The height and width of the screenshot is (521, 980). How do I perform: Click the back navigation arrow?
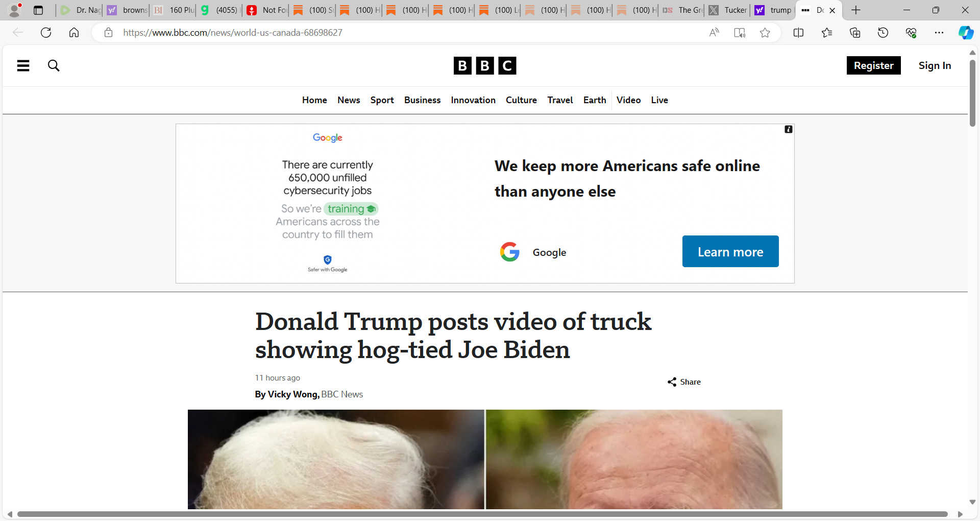coord(18,33)
